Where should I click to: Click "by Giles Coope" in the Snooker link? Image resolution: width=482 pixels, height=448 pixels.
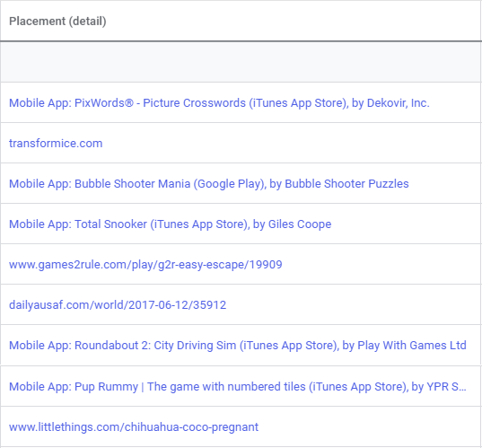pyautogui.click(x=292, y=224)
